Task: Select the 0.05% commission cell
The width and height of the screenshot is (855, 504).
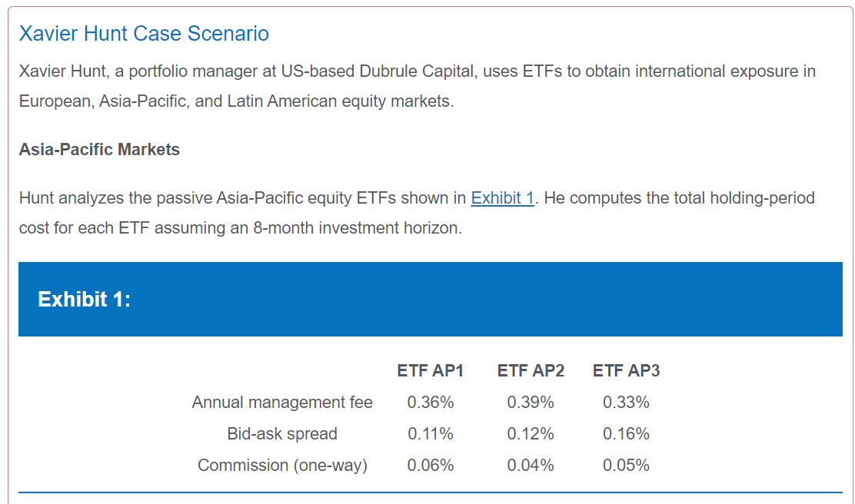Action: [x=626, y=466]
